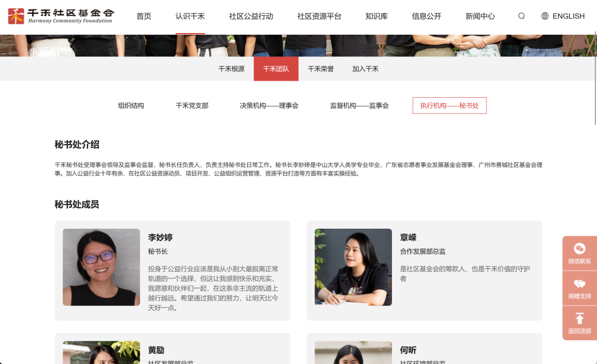
Task: Open 决策机构——理事会 sub-tab
Action: click(269, 105)
